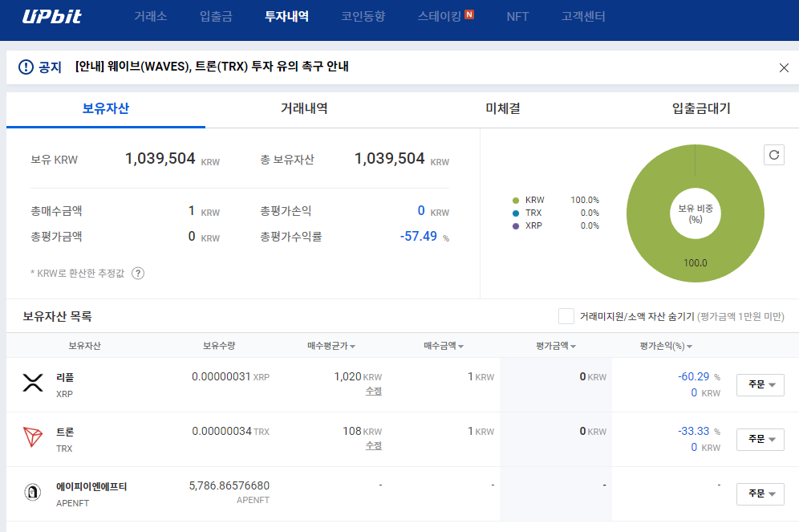The width and height of the screenshot is (799, 532).
Task: Click the N badge next to 스테이킹
Action: [x=469, y=14]
